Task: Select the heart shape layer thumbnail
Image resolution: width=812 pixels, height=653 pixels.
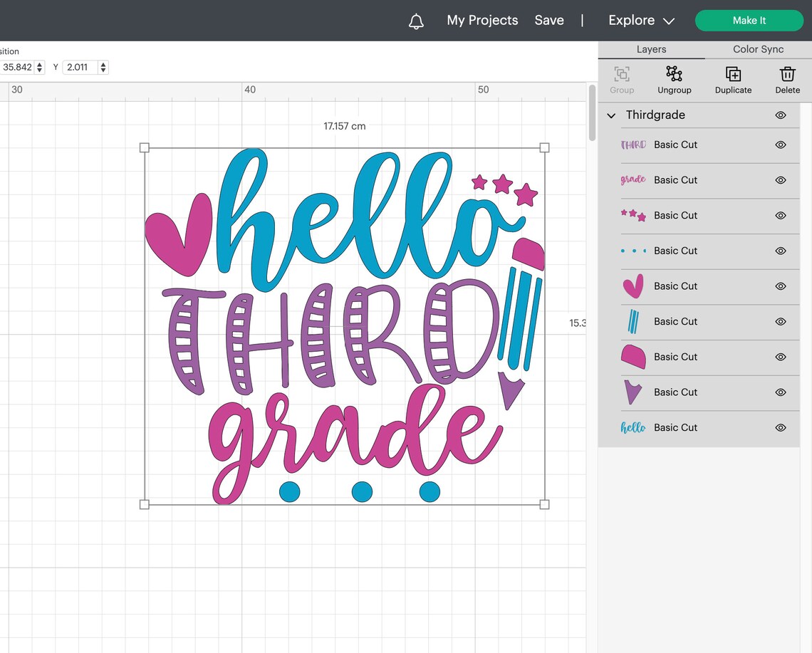Action: (633, 286)
